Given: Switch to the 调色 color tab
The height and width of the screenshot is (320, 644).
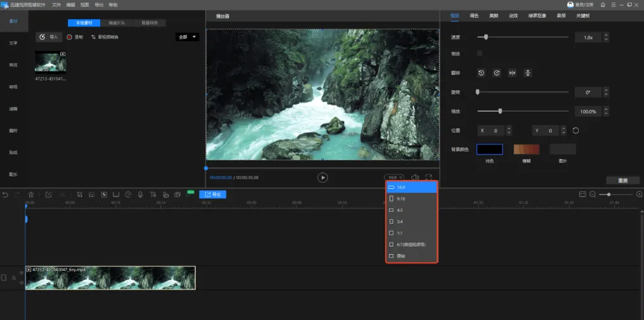Looking at the screenshot, I should [474, 15].
